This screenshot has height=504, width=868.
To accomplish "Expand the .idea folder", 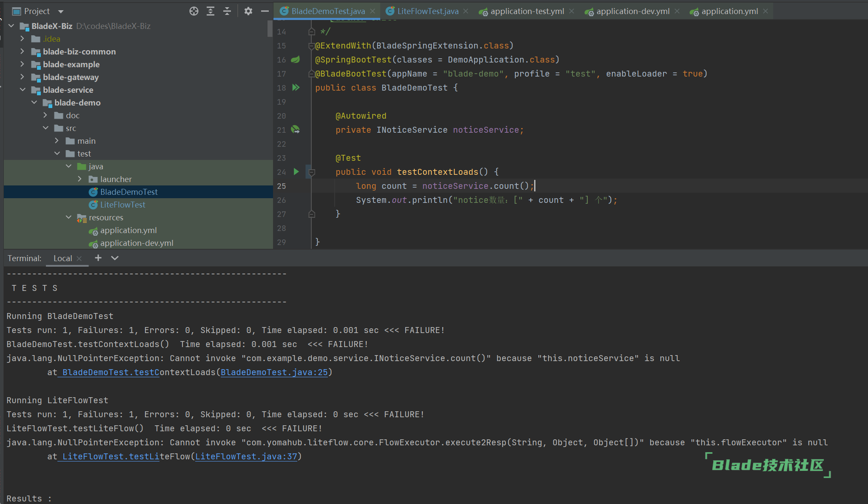I will coord(23,39).
